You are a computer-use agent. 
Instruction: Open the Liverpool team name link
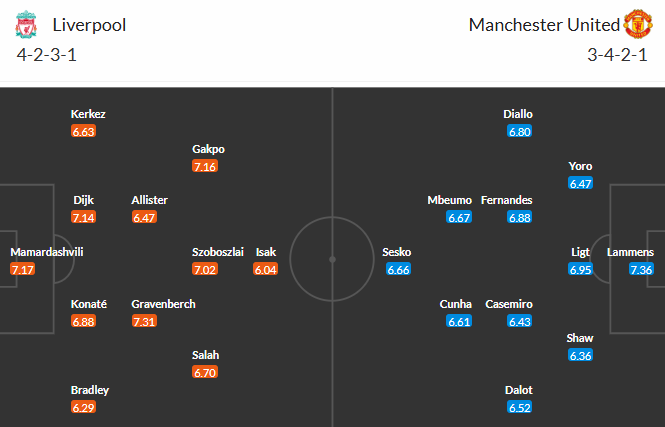[x=89, y=25]
